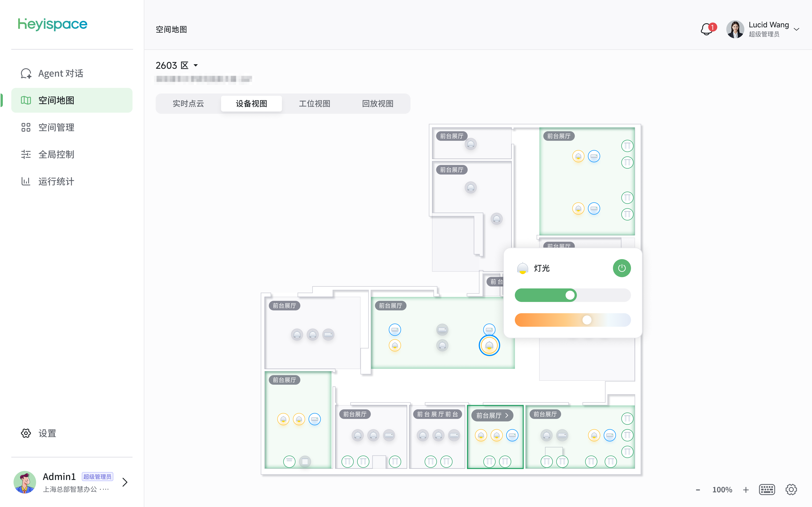This screenshot has width=812, height=507.
Task: Click the 运行统计 chart icon
Action: (x=26, y=181)
